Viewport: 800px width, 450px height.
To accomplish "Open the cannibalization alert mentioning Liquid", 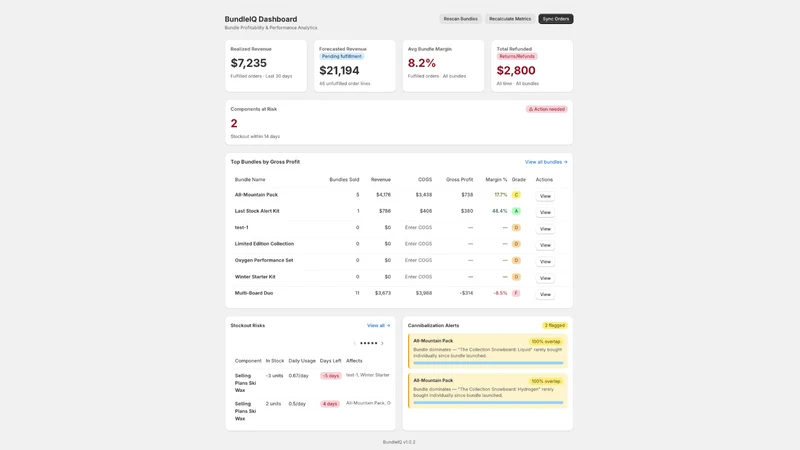I will pyautogui.click(x=488, y=351).
